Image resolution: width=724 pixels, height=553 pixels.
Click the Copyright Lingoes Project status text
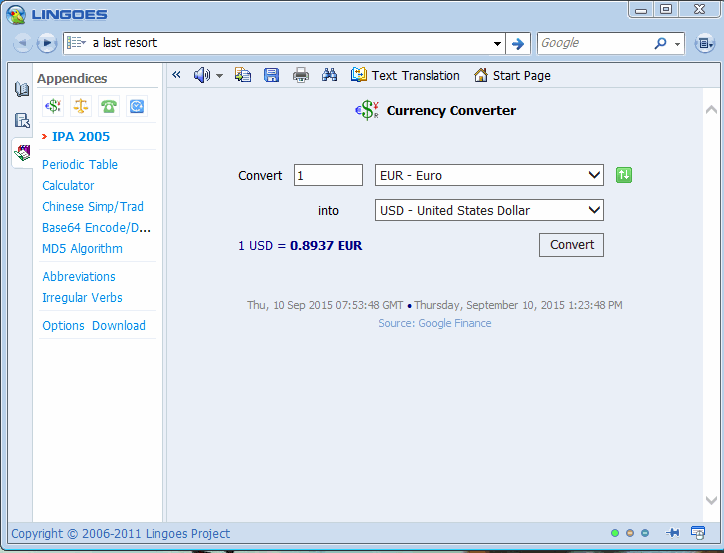[x=121, y=534]
